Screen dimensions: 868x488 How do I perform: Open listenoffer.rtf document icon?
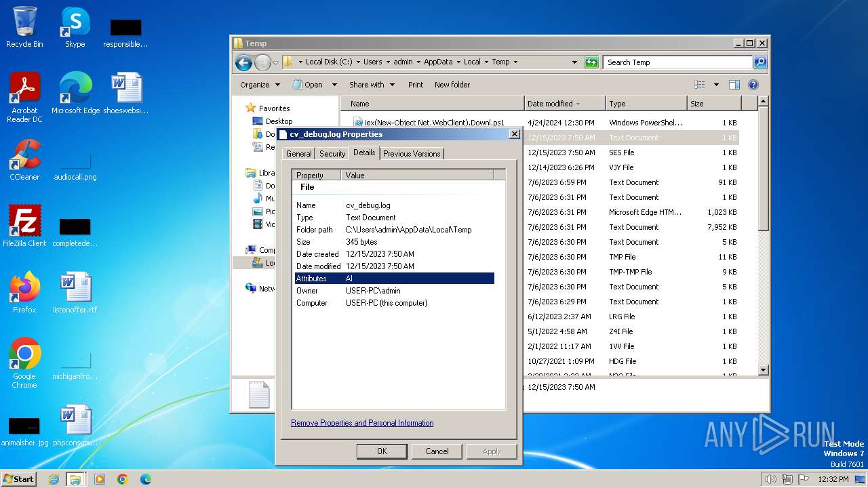click(x=75, y=293)
